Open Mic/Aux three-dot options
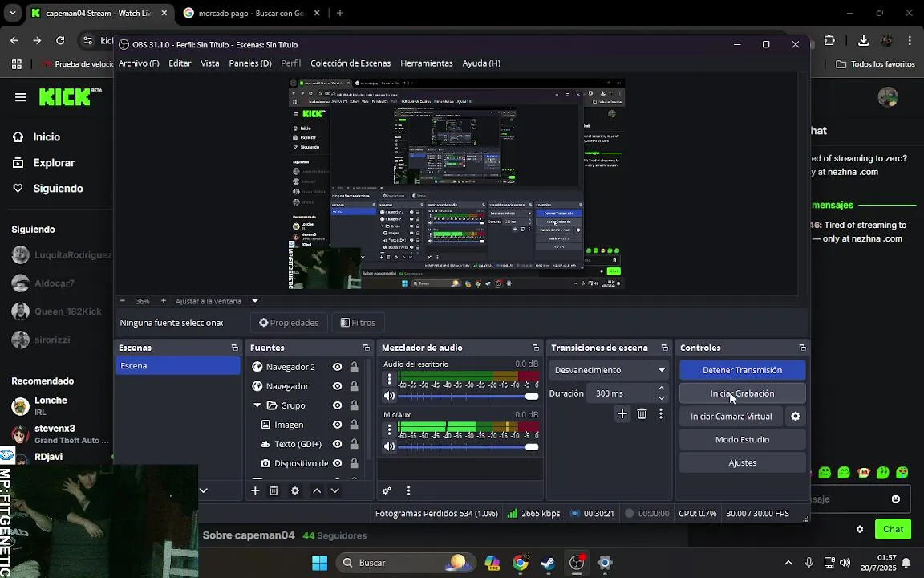 (389, 430)
